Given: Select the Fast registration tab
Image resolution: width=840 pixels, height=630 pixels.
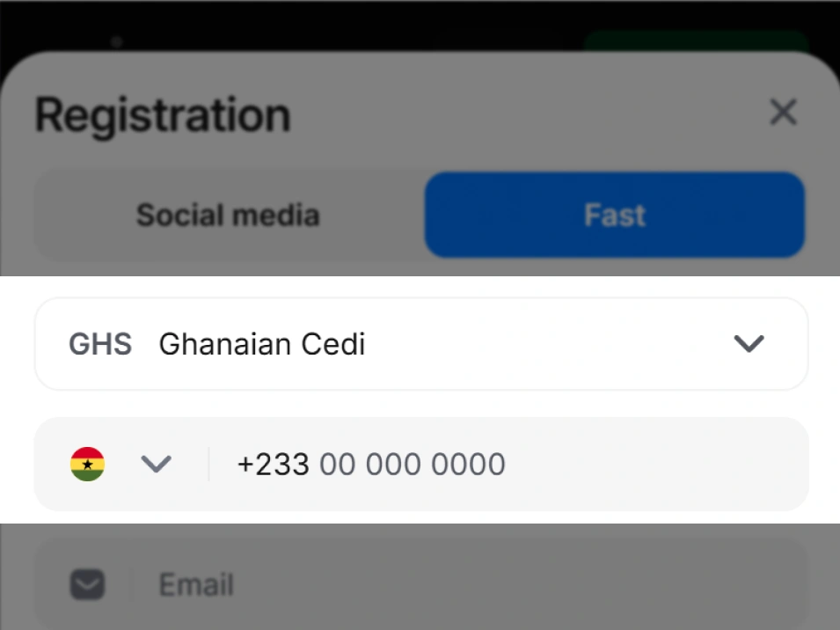Looking at the screenshot, I should (614, 216).
